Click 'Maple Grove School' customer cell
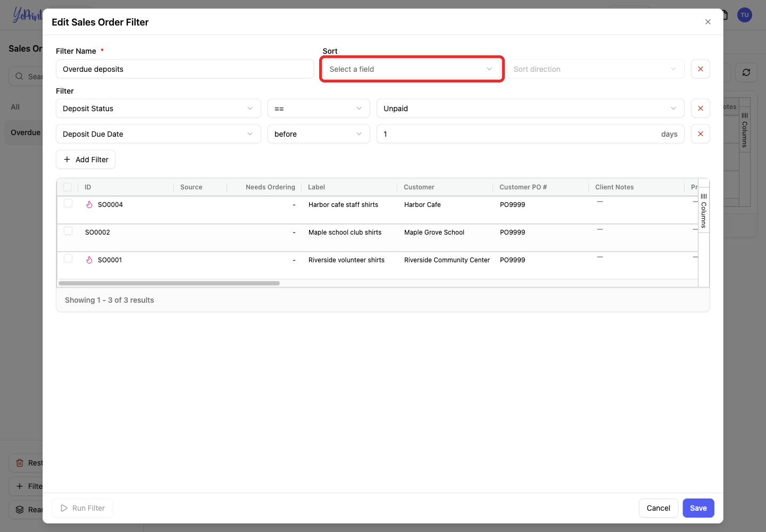This screenshot has width=766, height=532. click(x=434, y=232)
